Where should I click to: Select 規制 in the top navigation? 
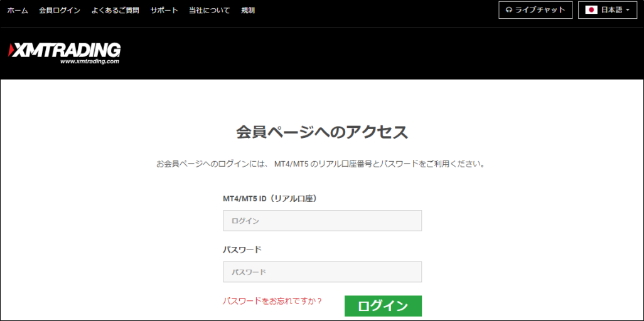(248, 11)
